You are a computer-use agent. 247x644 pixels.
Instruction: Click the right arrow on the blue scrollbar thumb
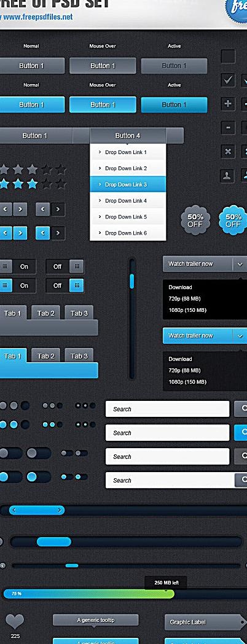click(x=60, y=510)
